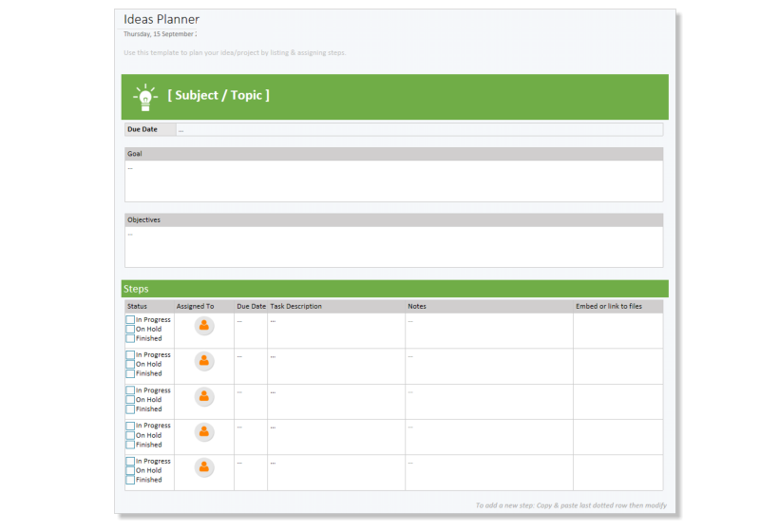
Task: Click the Ideas Planner page title
Action: [x=161, y=19]
